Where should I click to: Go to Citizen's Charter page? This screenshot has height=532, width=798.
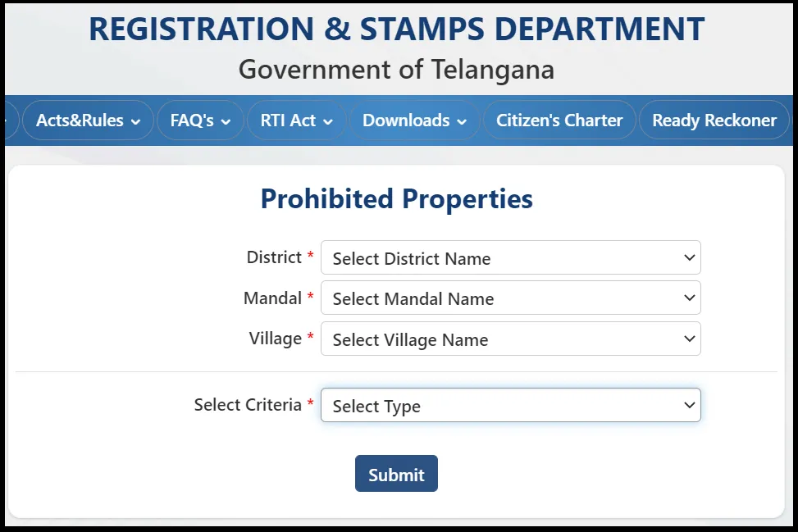[559, 120]
